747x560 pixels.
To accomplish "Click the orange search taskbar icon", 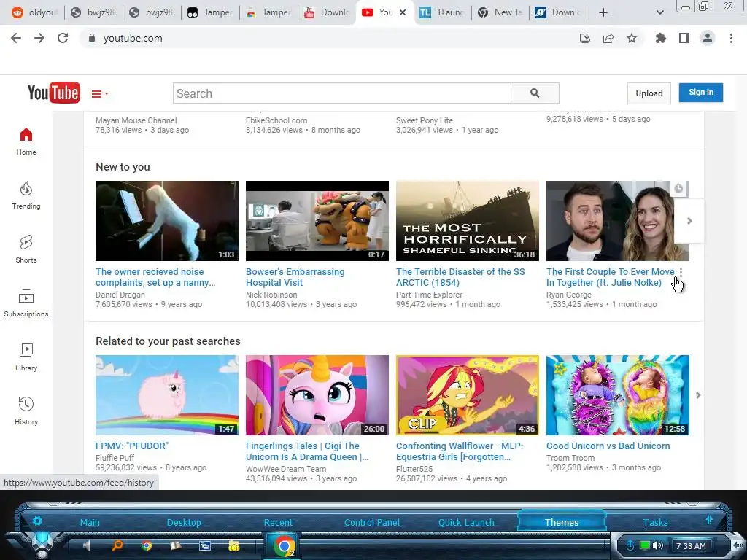I will (x=117, y=545).
